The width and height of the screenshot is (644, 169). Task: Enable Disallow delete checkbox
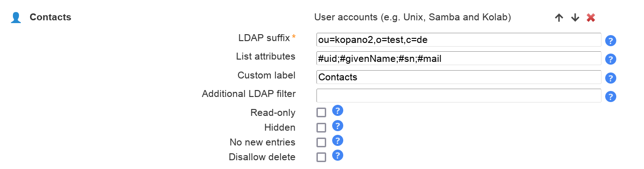tap(321, 157)
